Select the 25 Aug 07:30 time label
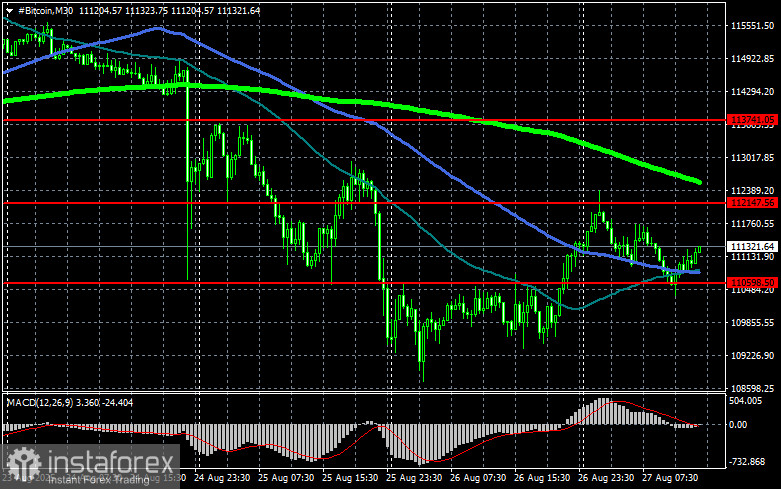781x489 pixels. [286, 478]
